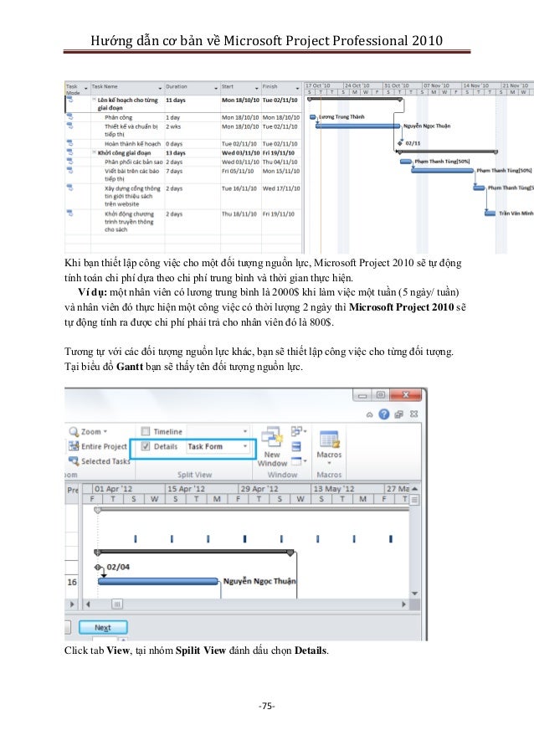This screenshot has width=534, height=756.
Task: Click the close document X icon
Action: point(413,414)
